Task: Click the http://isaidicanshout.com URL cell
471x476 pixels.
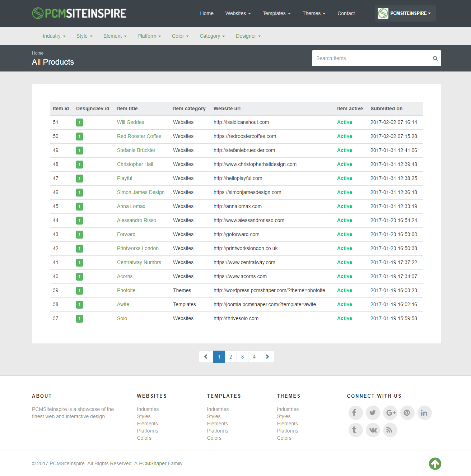Action: 241,123
